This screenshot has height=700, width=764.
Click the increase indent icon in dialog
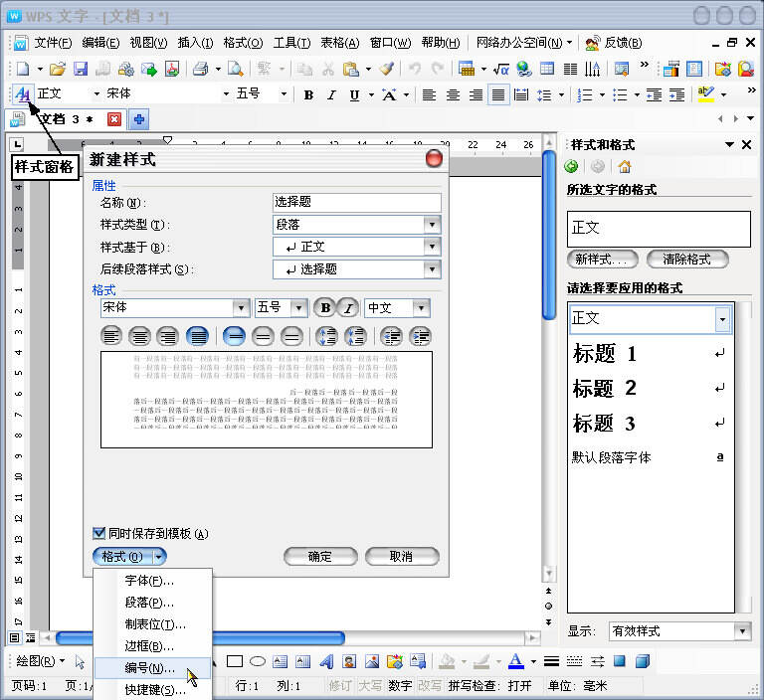pos(420,336)
